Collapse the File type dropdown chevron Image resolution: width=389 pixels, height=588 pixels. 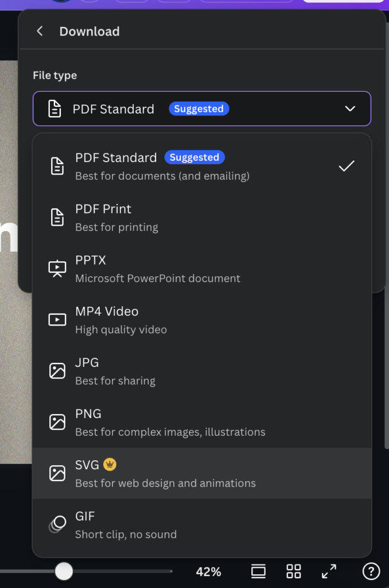[x=350, y=109]
